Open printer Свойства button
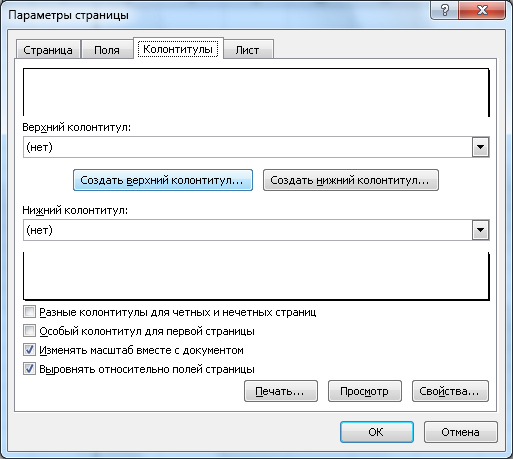The image size is (513, 459). (x=450, y=391)
